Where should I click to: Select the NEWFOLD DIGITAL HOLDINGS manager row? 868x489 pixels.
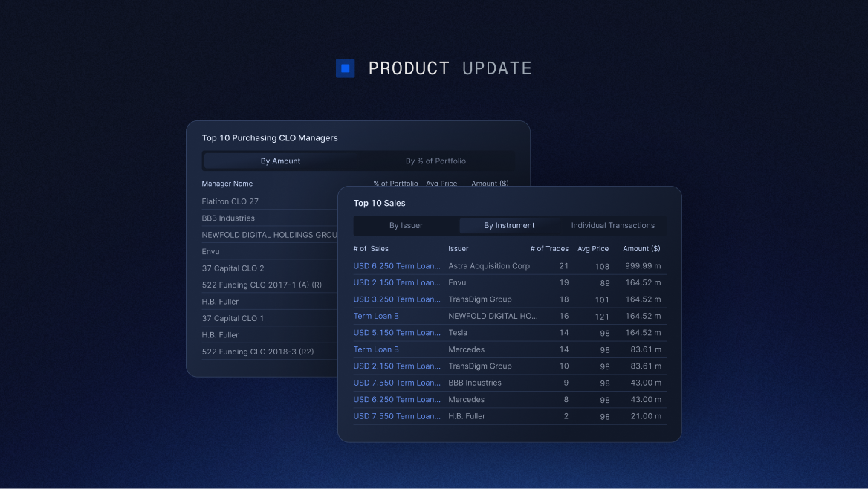coord(270,235)
